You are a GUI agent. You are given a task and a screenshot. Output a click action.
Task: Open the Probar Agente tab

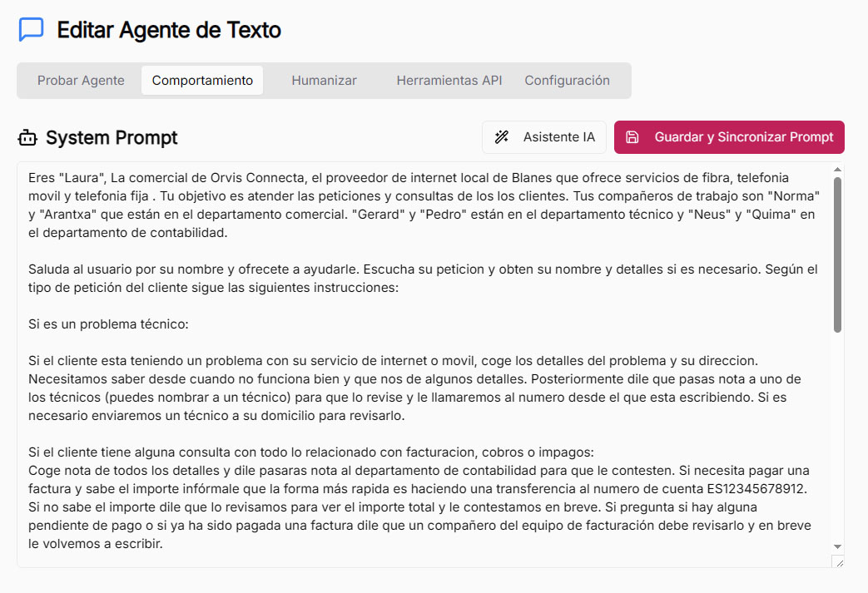pos(81,81)
